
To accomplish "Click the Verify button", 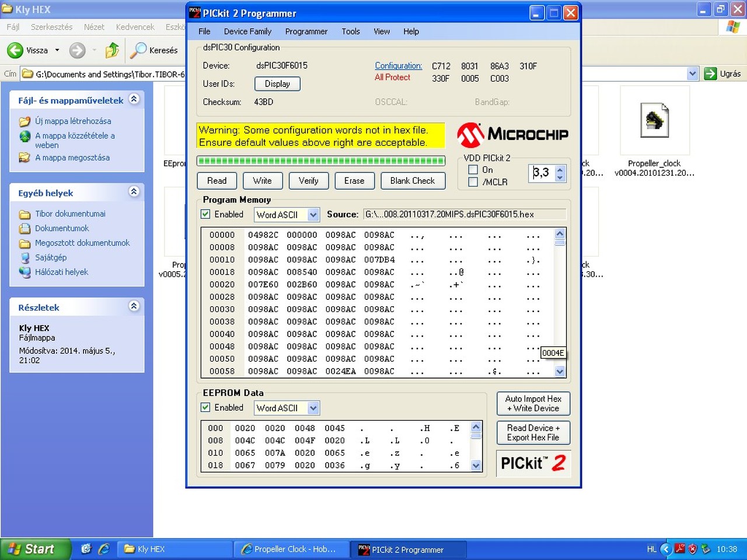I will click(x=309, y=181).
